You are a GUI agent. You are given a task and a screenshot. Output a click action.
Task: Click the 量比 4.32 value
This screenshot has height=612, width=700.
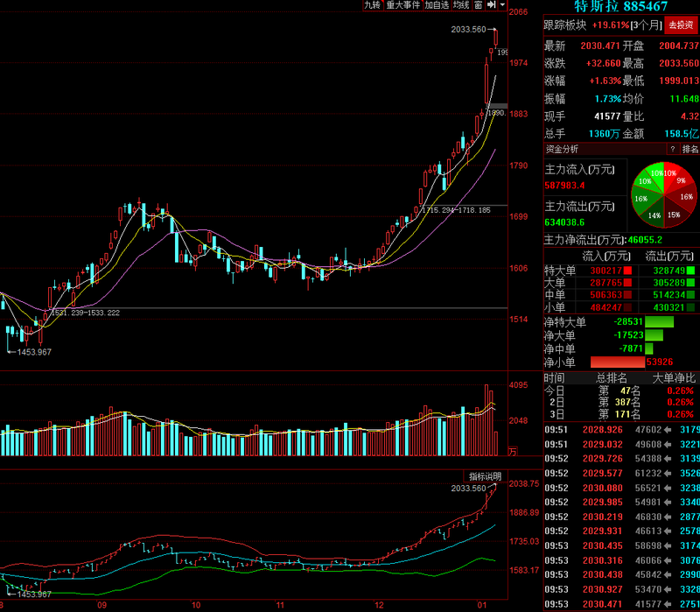click(x=689, y=116)
